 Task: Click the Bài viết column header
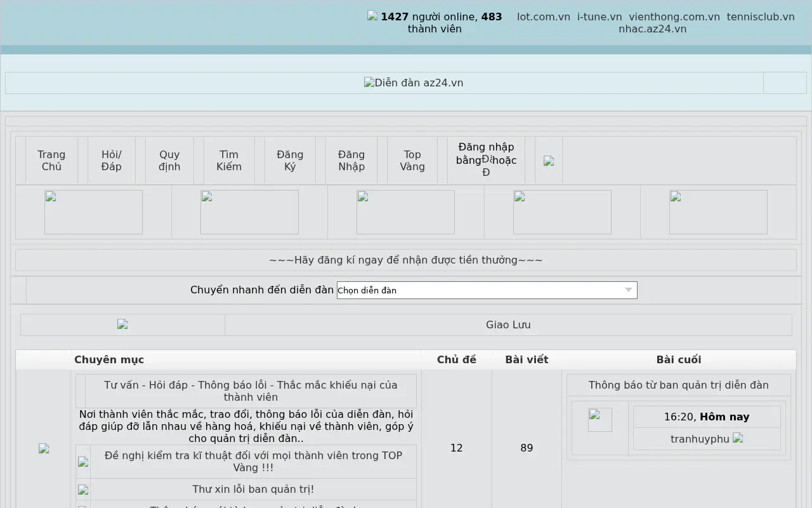tap(527, 359)
